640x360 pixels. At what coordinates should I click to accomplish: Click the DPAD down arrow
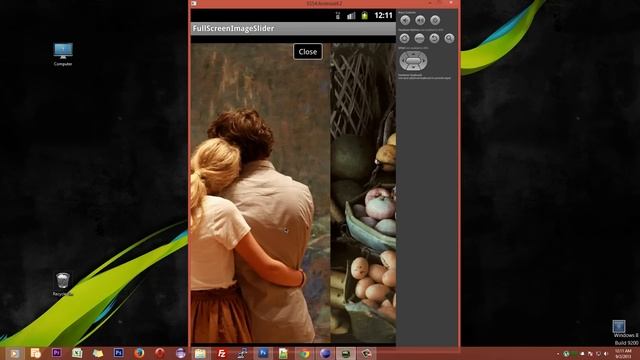tap(413, 68)
